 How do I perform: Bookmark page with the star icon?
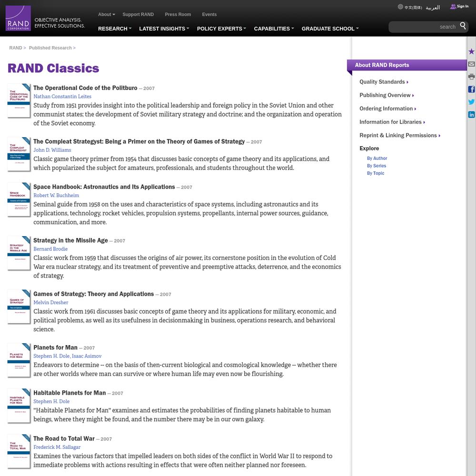(x=471, y=51)
